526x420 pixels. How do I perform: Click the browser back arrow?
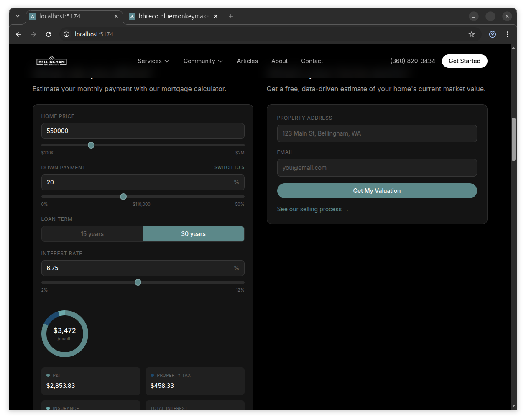[18, 34]
